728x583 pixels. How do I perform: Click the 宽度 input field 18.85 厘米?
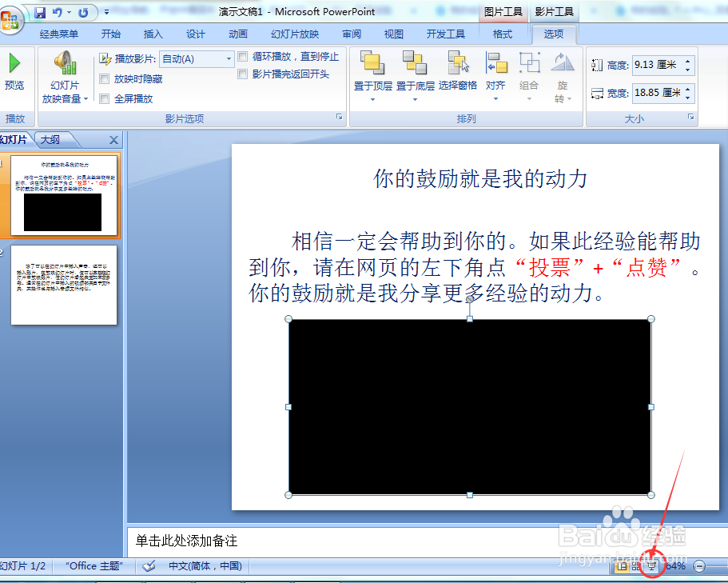658,93
